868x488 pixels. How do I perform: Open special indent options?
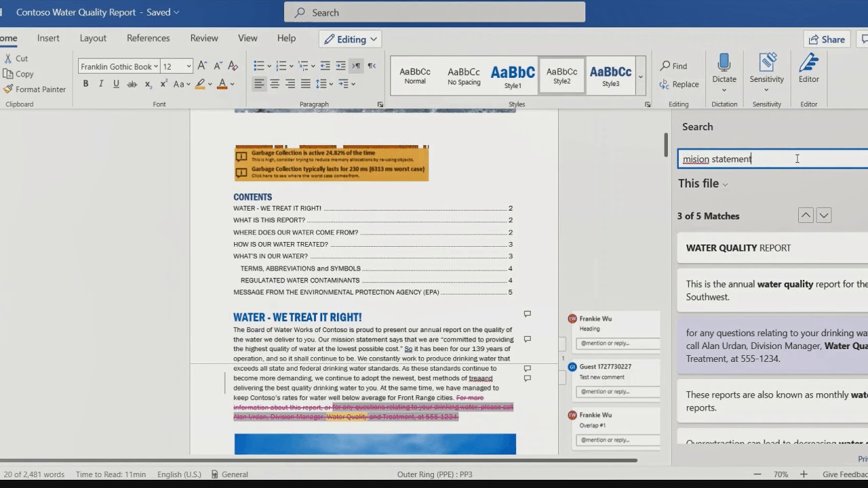[x=346, y=84]
